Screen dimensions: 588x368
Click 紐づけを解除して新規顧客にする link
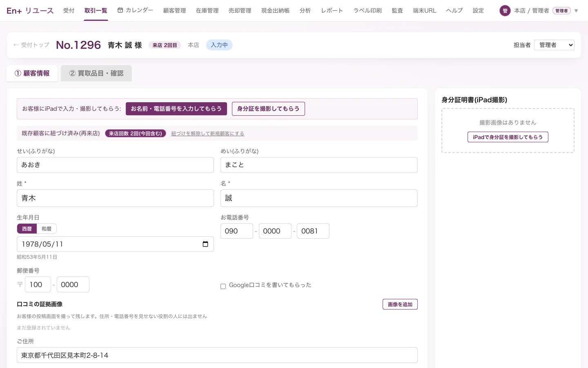coord(207,134)
